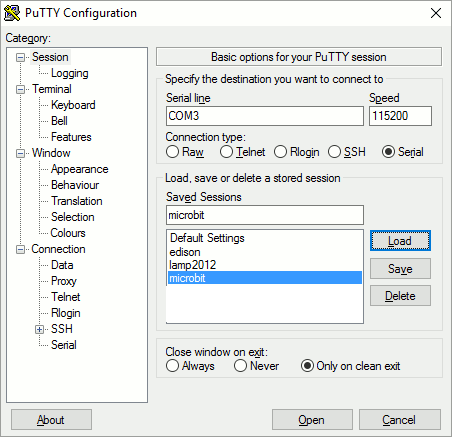
Task: Click the Saved Sessions name field
Action: pyautogui.click(x=265, y=215)
